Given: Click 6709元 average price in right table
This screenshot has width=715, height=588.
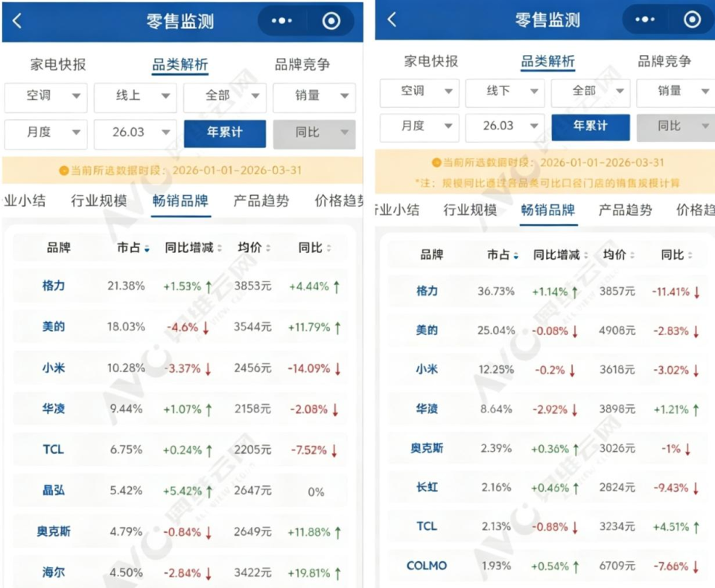Looking at the screenshot, I should pyautogui.click(x=617, y=566).
